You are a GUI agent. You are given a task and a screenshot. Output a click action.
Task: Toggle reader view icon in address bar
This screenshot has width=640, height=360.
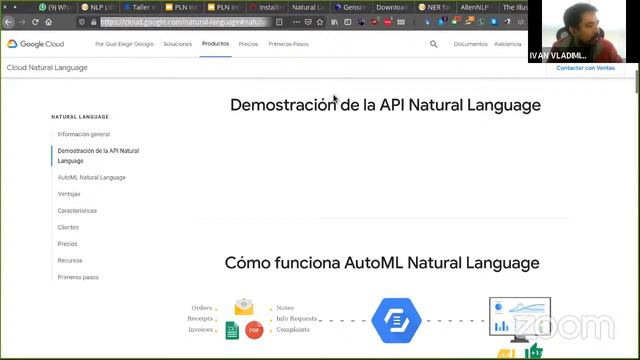click(x=279, y=22)
